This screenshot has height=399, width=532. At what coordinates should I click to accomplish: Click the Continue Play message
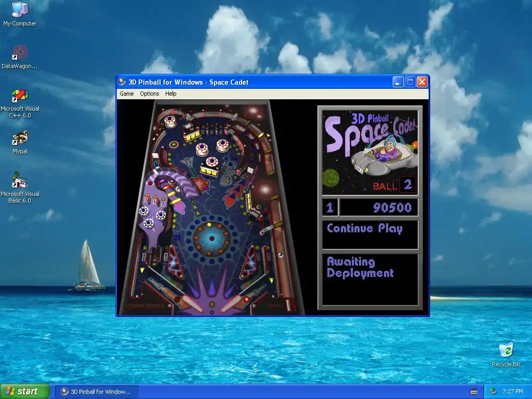(365, 229)
